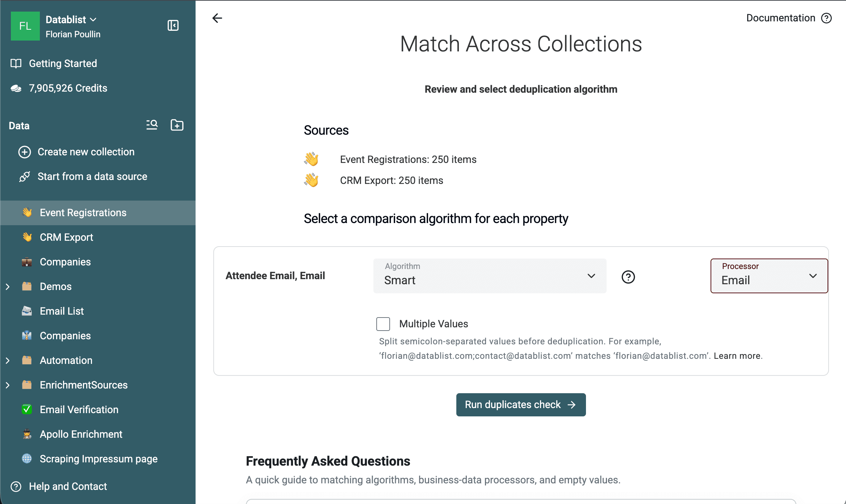Screen dimensions: 846x504
Task: Open the Event Registrations collection
Action: pos(98,213)
